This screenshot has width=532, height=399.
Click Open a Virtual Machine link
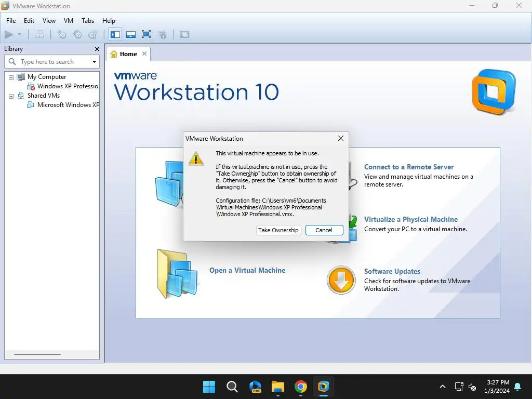pos(247,270)
